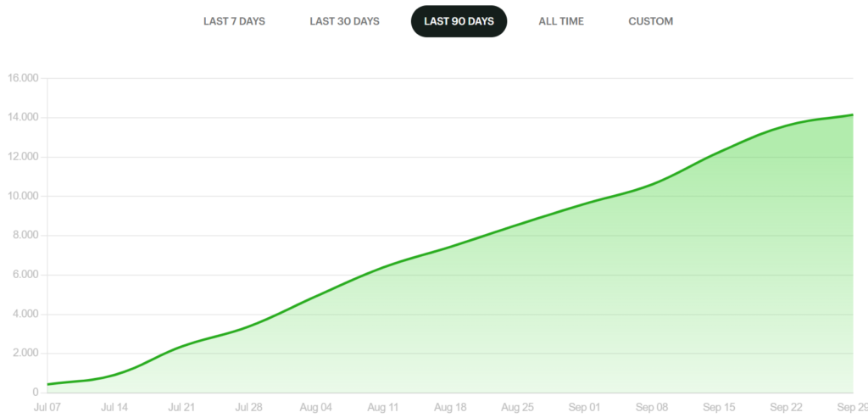Open the CUSTOM date range option
The height and width of the screenshot is (418, 868).
(x=650, y=21)
